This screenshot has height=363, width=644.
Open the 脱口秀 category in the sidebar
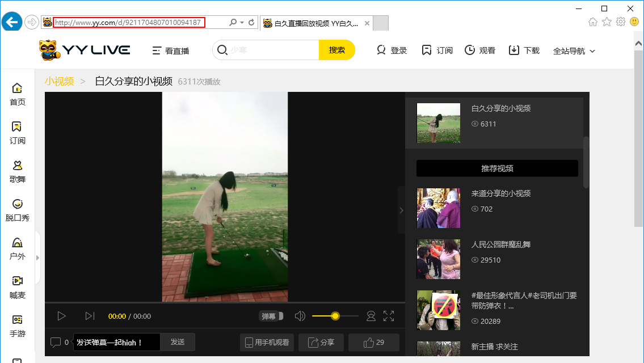coord(18,210)
